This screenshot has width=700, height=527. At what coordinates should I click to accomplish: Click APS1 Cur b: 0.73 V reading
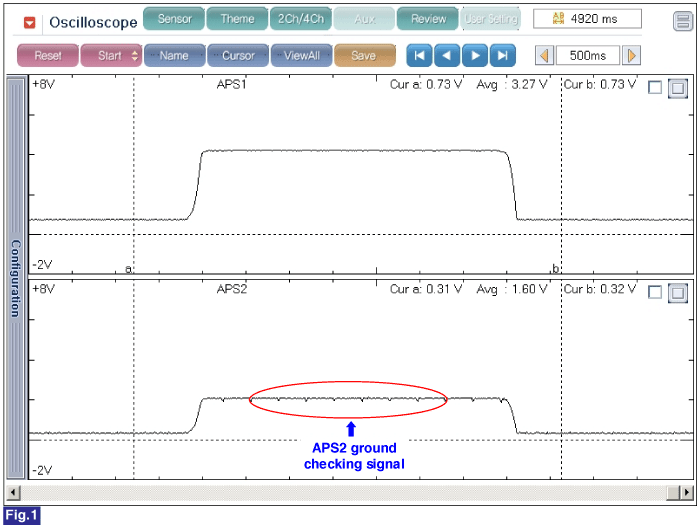coord(600,84)
